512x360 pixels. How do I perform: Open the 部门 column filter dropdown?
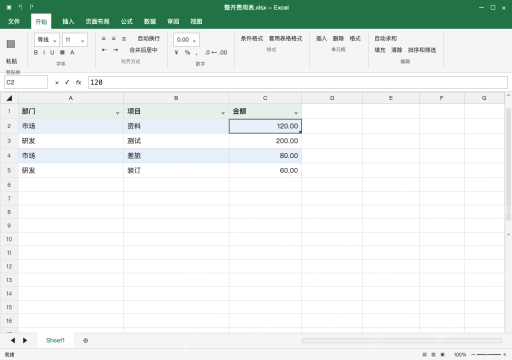click(x=117, y=113)
